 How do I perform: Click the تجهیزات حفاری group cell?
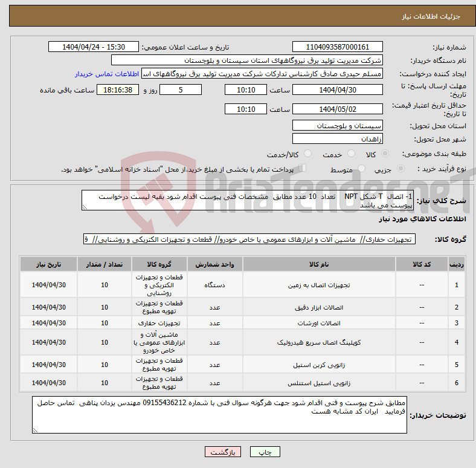click(159, 323)
